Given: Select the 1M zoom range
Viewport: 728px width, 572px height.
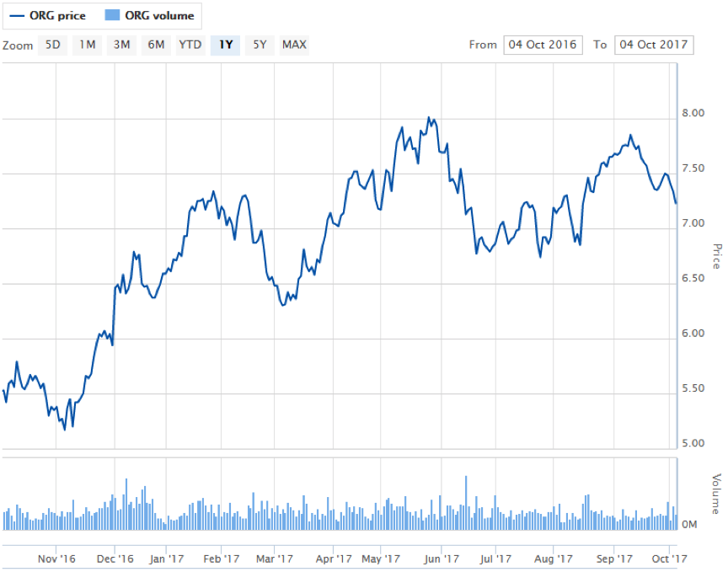Looking at the screenshot, I should tap(87, 45).
